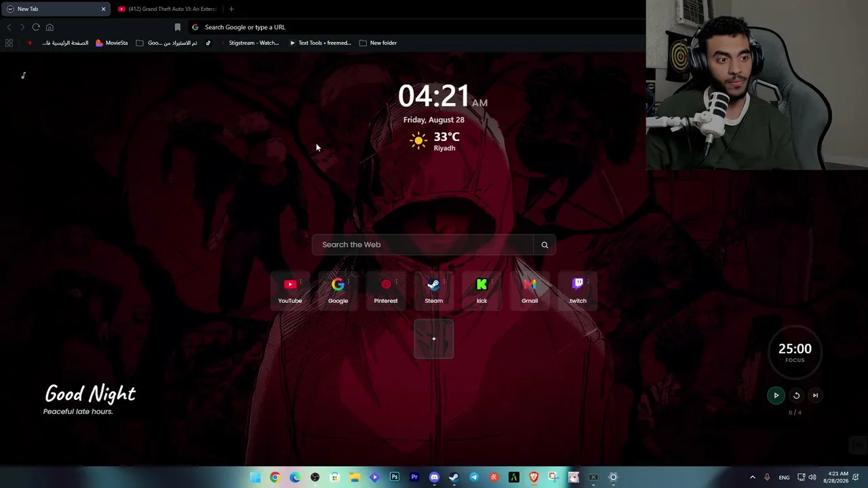
Task: Change the ENG input language
Action: (x=784, y=477)
